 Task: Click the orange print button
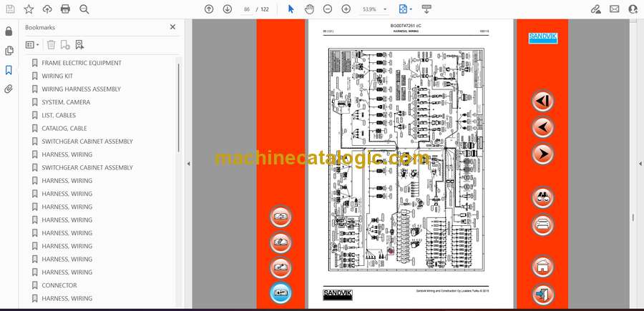pyautogui.click(x=542, y=224)
